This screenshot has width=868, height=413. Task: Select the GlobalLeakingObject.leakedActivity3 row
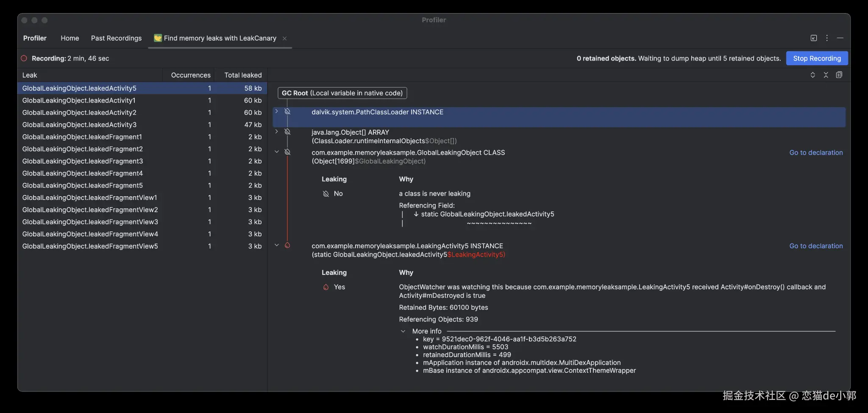142,125
